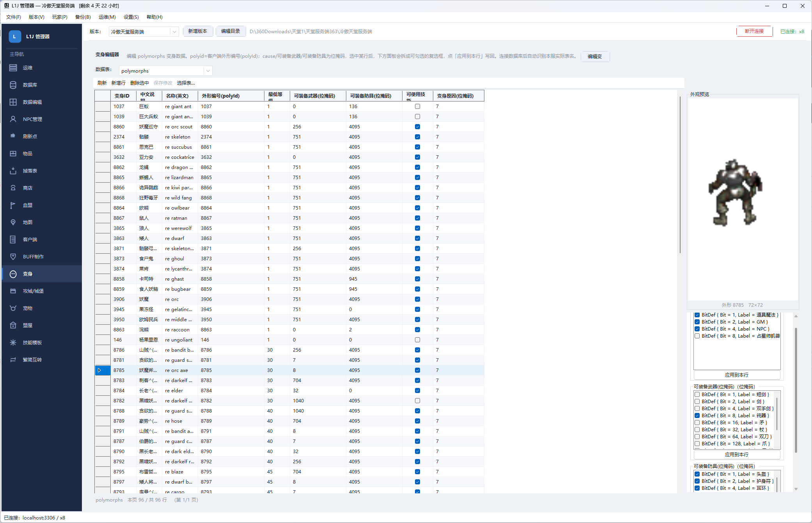This screenshot has width=812, height=523.
Task: Open the 地图 map pin icon
Action: 13,222
